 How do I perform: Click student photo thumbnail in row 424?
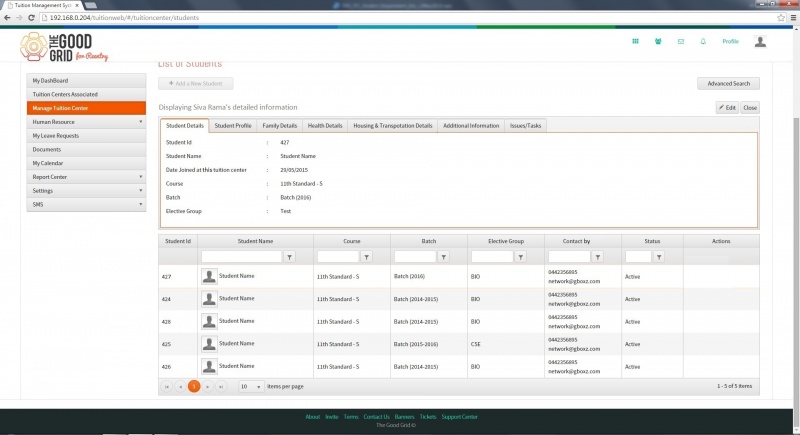tap(209, 299)
